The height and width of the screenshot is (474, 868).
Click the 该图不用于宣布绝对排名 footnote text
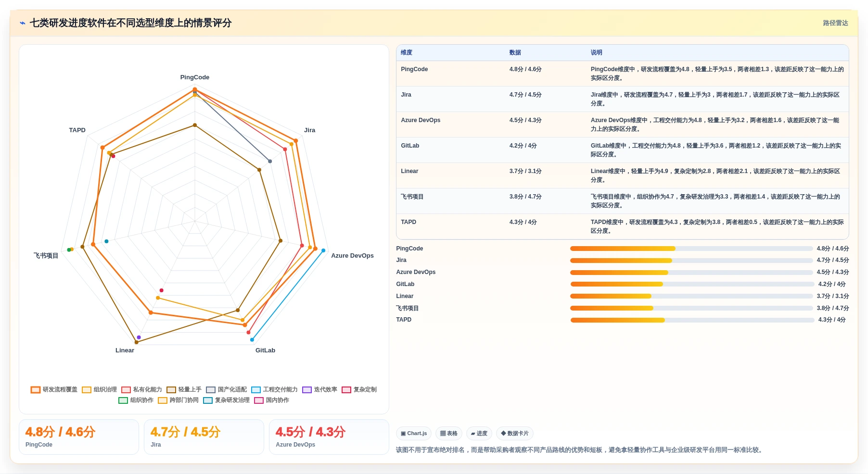click(x=580, y=450)
